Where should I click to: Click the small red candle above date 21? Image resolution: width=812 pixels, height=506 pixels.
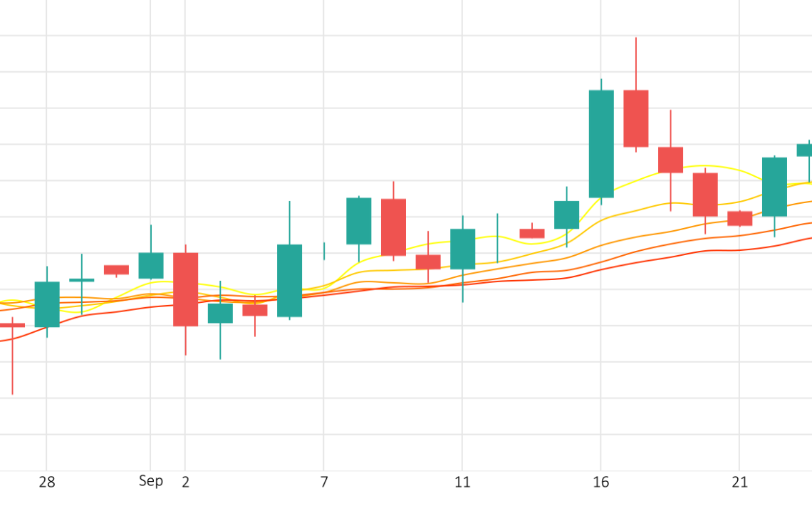pyautogui.click(x=739, y=219)
